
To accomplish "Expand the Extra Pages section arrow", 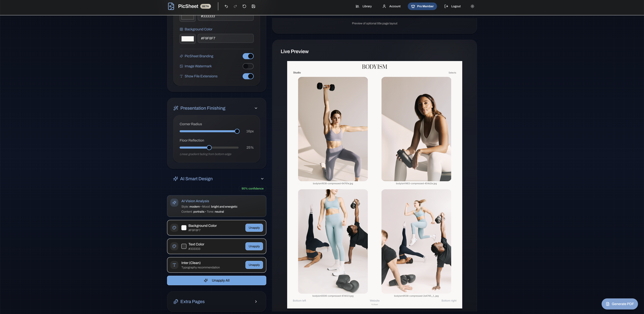I will coord(256,302).
